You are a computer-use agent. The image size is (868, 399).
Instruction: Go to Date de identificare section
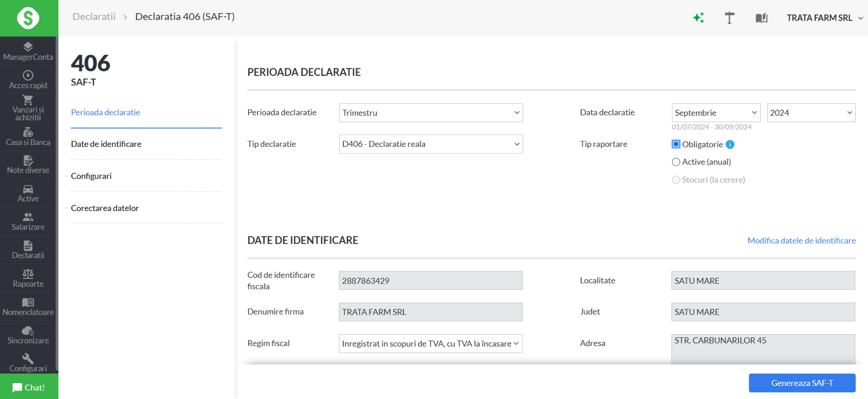tap(106, 144)
